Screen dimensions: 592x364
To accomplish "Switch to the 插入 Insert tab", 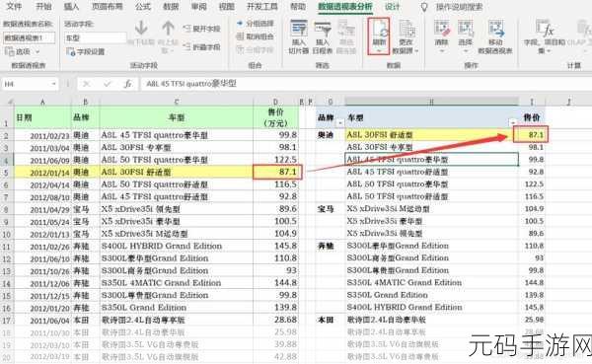I will [x=71, y=7].
